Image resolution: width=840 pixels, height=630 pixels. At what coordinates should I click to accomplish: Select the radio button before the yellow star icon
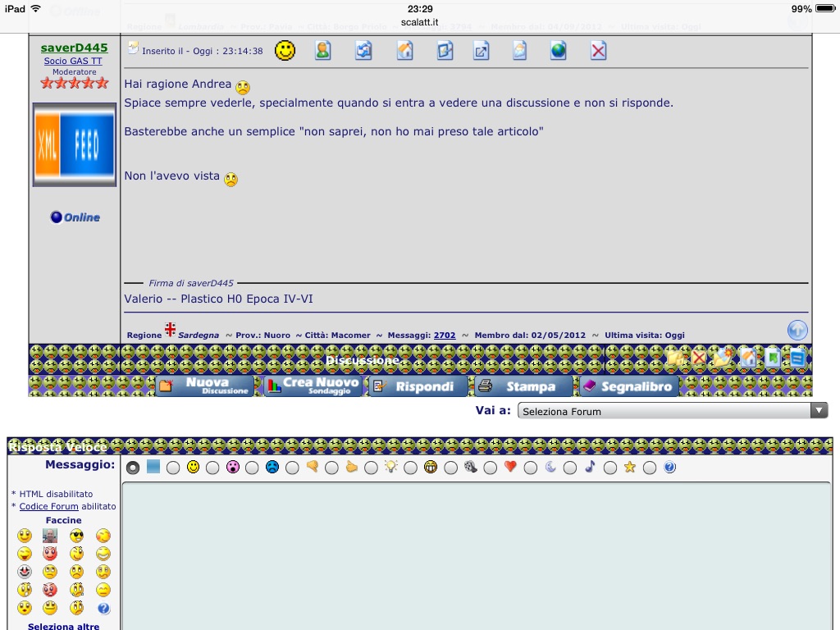[610, 468]
